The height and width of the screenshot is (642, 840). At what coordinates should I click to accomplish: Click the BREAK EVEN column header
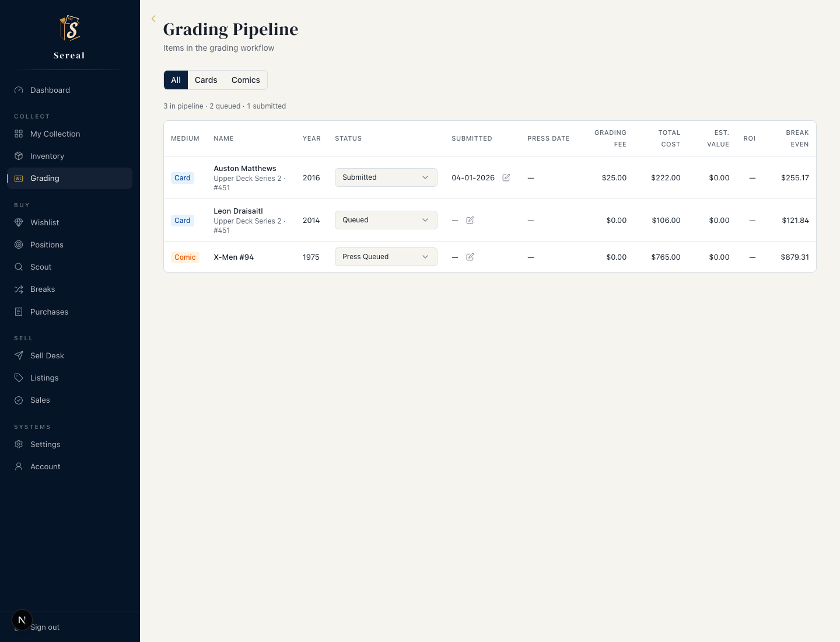[797, 138]
